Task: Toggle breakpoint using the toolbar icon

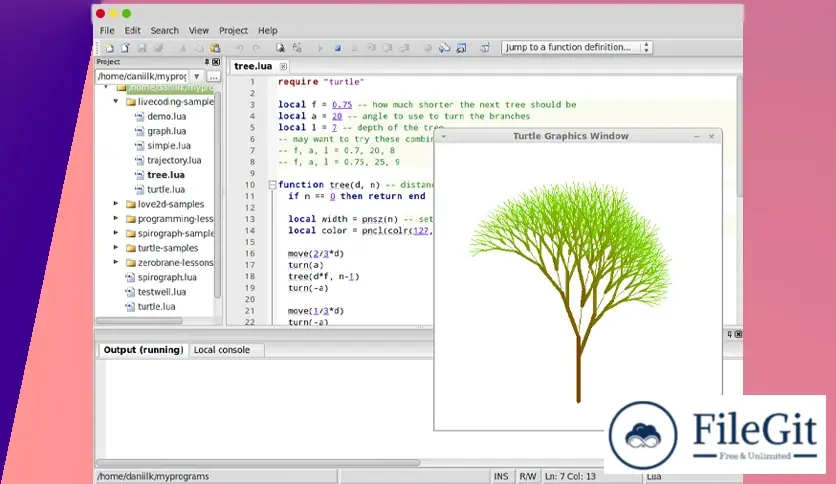Action: tap(428, 48)
